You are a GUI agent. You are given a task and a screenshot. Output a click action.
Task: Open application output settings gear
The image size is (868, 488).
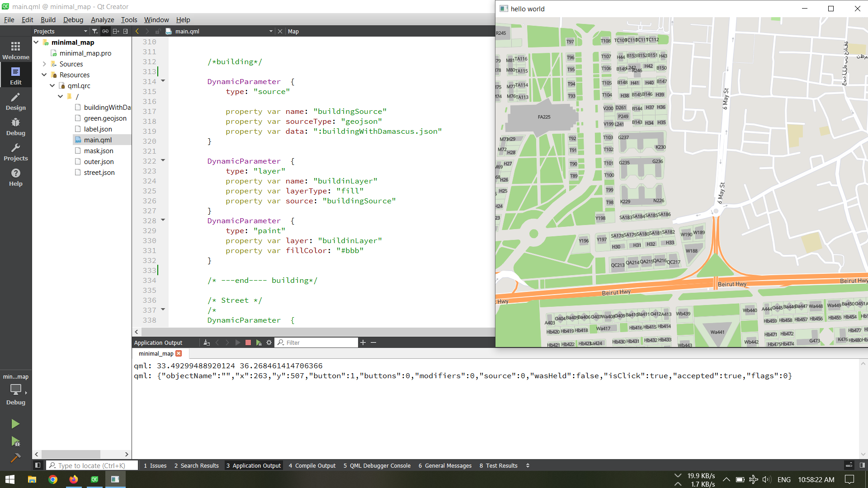click(x=269, y=343)
